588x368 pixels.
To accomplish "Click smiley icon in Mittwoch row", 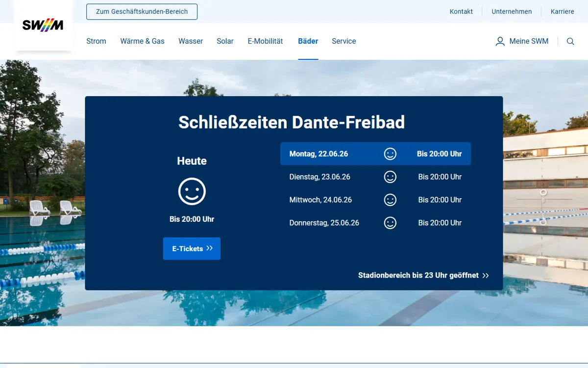I will [390, 200].
